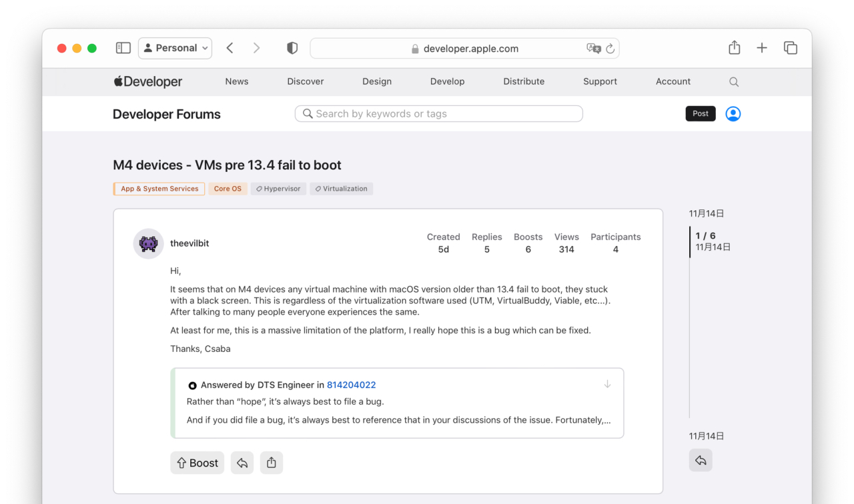This screenshot has height=504, width=854.
Task: Open the Develop menu item
Action: tap(447, 81)
